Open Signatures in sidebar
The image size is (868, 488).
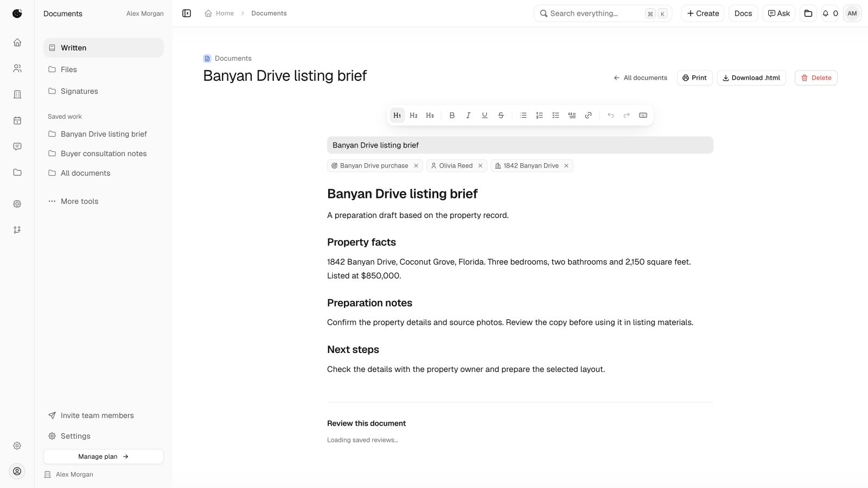[x=104, y=91]
